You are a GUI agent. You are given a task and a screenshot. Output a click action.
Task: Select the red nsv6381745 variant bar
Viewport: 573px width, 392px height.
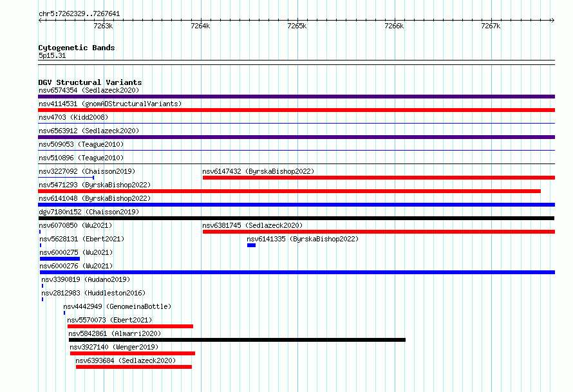pyautogui.click(x=379, y=232)
